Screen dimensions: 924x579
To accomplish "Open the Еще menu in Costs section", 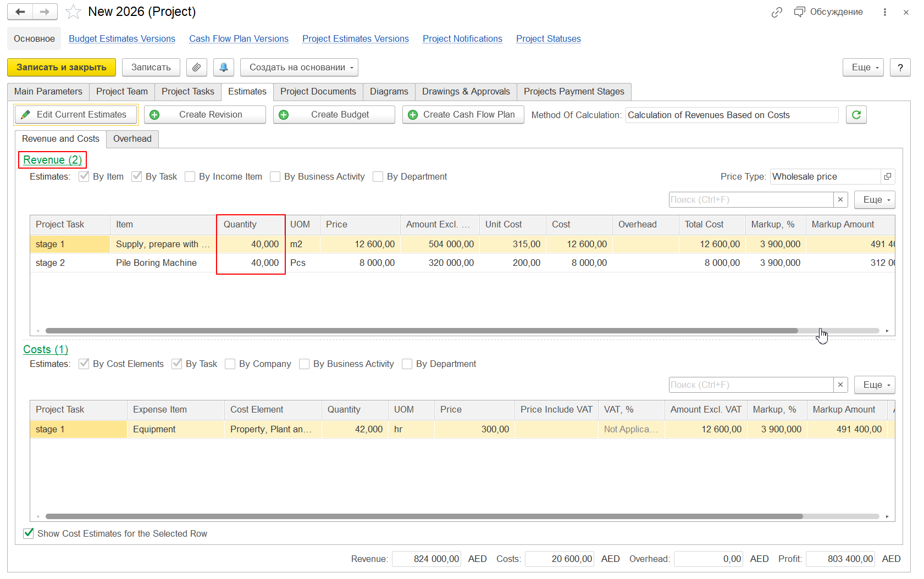I will [875, 385].
